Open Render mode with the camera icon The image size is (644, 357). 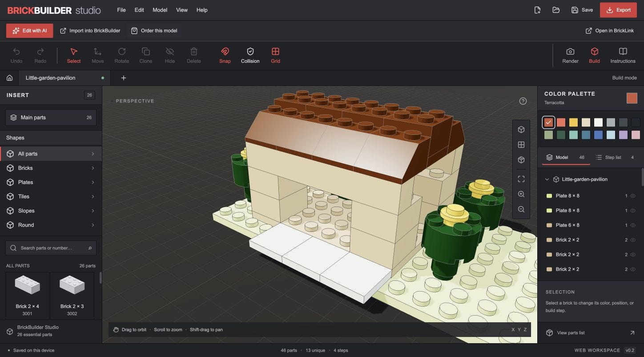point(570,56)
